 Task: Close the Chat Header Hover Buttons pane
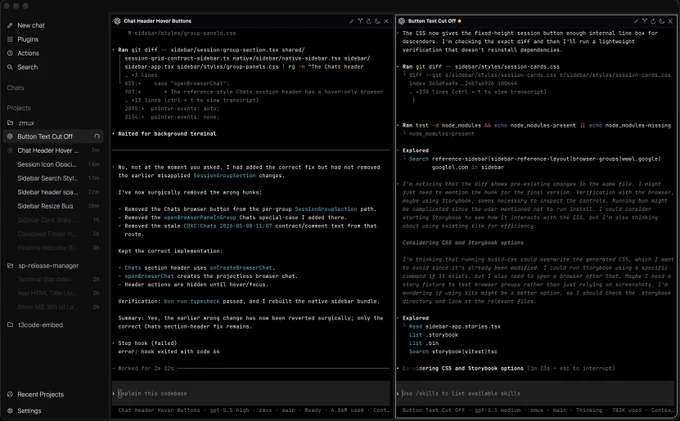pos(386,21)
